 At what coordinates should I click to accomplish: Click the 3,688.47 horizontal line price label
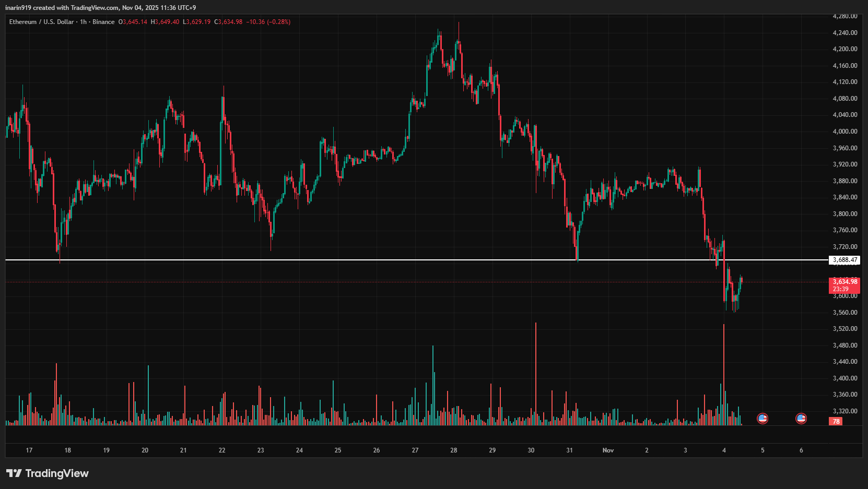pyautogui.click(x=844, y=260)
